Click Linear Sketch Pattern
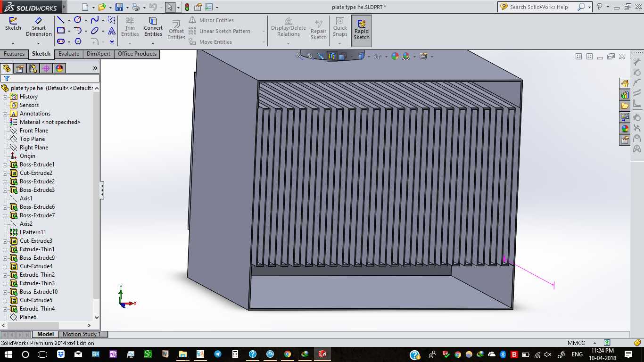 tap(220, 31)
